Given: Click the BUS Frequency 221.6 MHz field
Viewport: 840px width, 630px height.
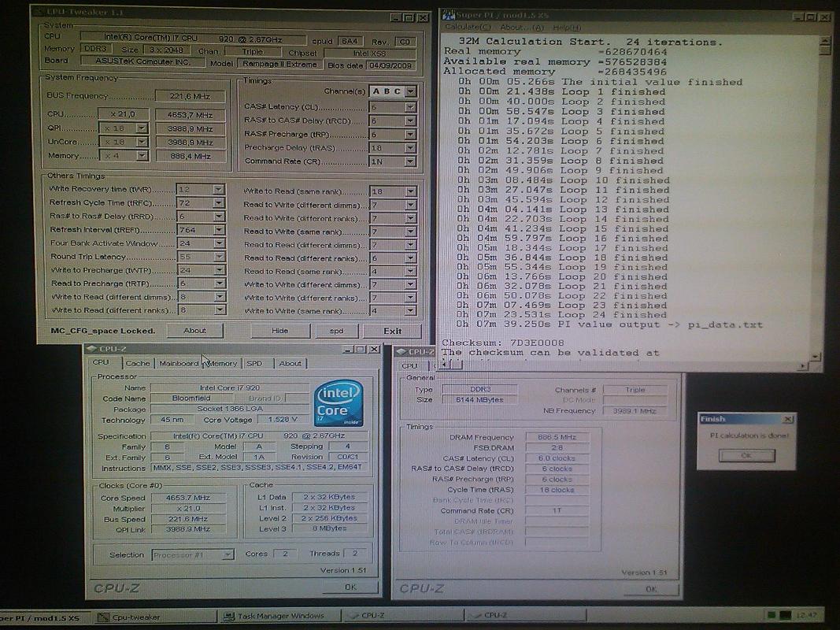Looking at the screenshot, I should pyautogui.click(x=191, y=96).
